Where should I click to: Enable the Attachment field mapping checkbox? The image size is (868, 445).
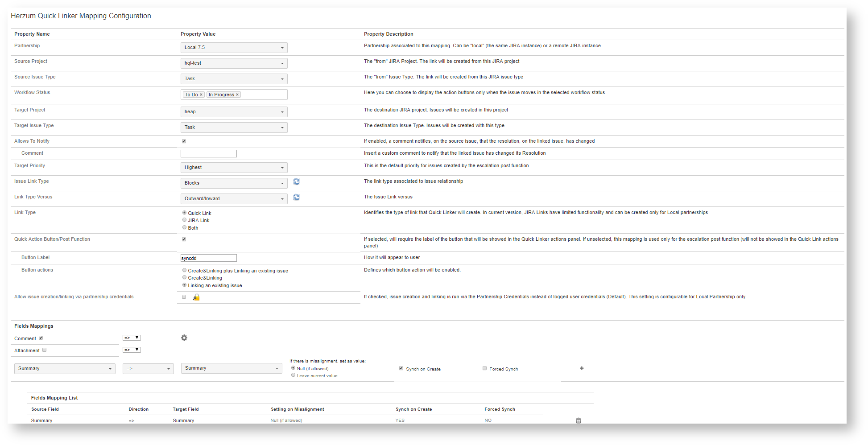point(44,350)
